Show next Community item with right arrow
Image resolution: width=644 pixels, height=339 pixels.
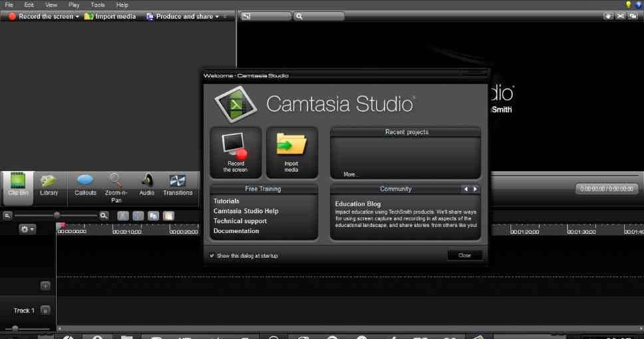[x=475, y=189]
